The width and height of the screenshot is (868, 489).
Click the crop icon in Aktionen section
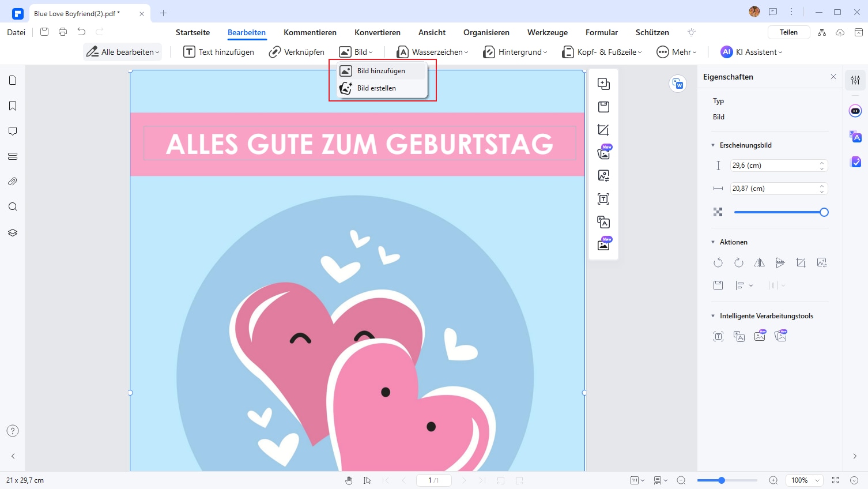(x=801, y=263)
